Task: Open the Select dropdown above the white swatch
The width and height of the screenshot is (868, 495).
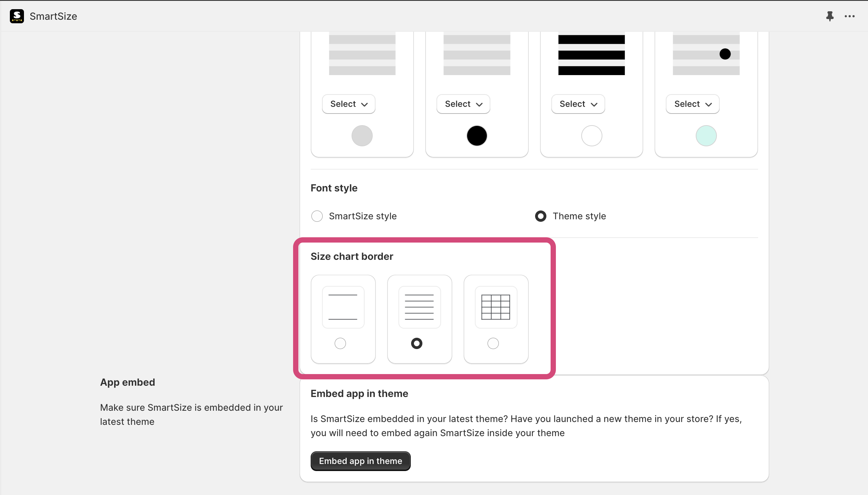Action: tap(578, 104)
